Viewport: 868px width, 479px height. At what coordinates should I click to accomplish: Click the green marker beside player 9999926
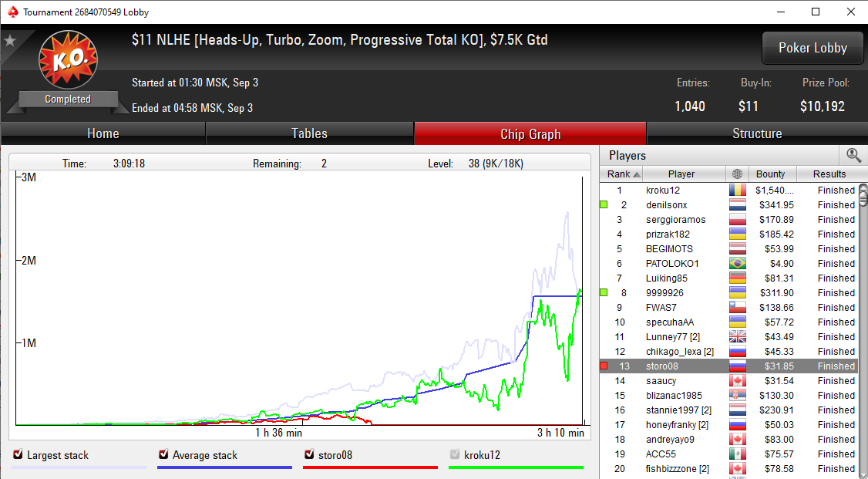point(604,293)
